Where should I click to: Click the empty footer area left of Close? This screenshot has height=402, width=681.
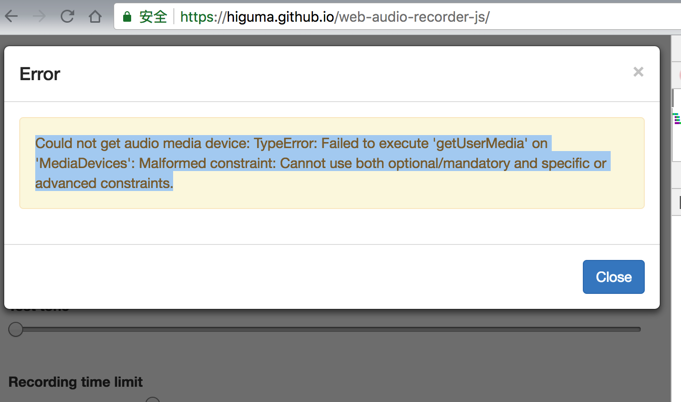(x=300, y=277)
